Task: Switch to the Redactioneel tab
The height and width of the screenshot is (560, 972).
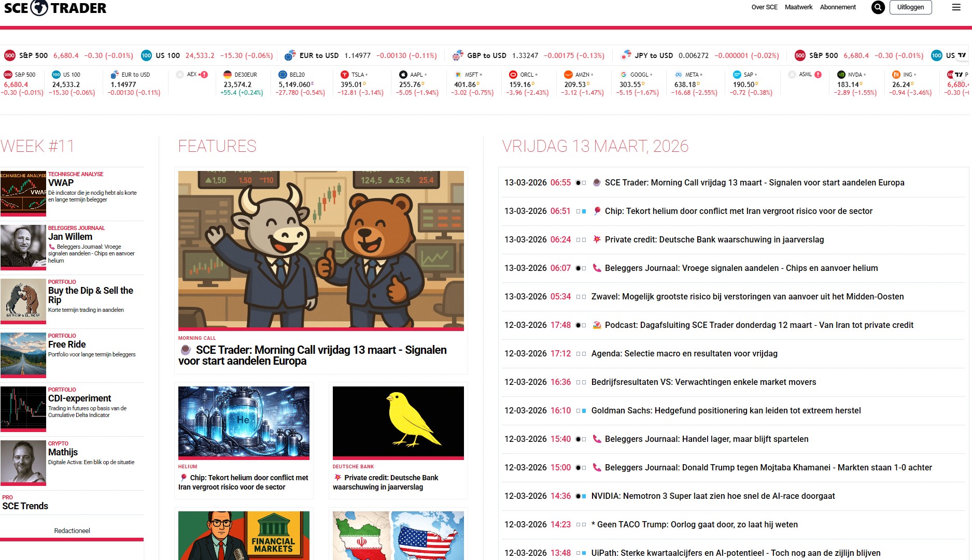Action: click(72, 530)
